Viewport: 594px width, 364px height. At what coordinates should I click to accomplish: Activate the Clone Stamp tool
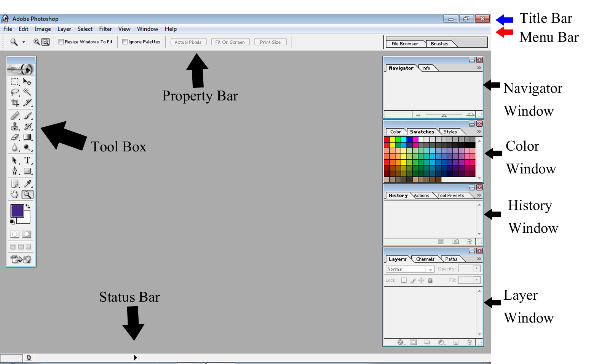[x=14, y=127]
